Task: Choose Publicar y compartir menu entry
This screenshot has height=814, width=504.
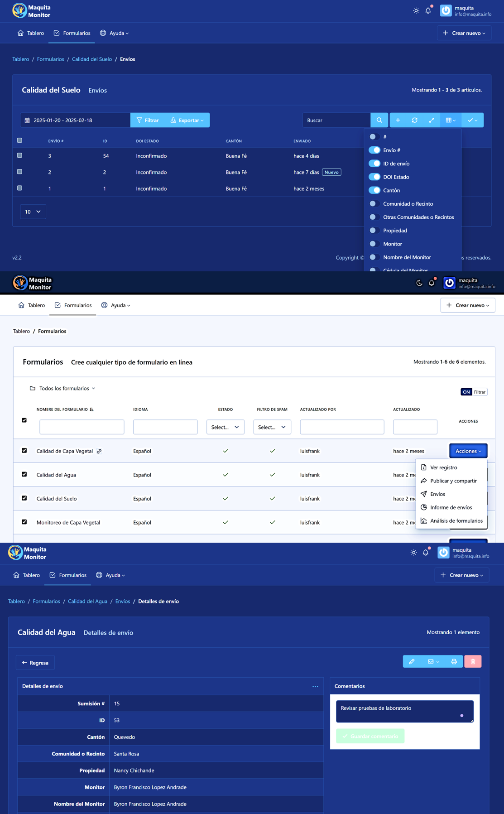Action: click(x=453, y=481)
